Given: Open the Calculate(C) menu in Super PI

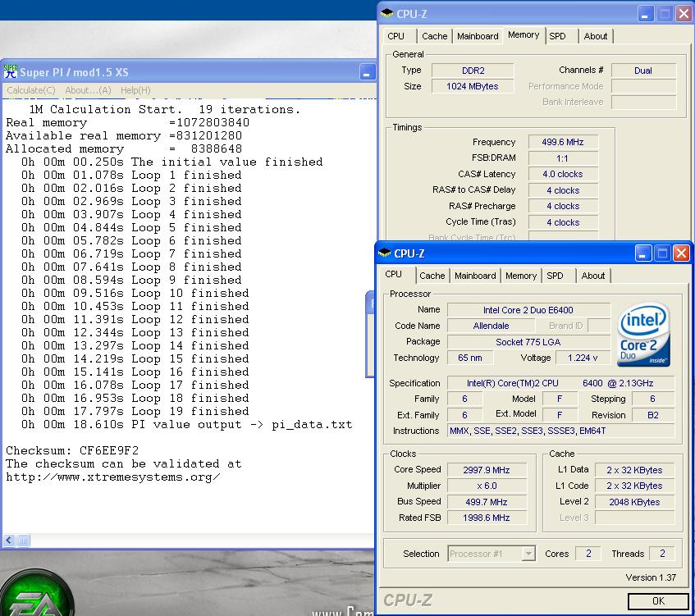Looking at the screenshot, I should 31,90.
